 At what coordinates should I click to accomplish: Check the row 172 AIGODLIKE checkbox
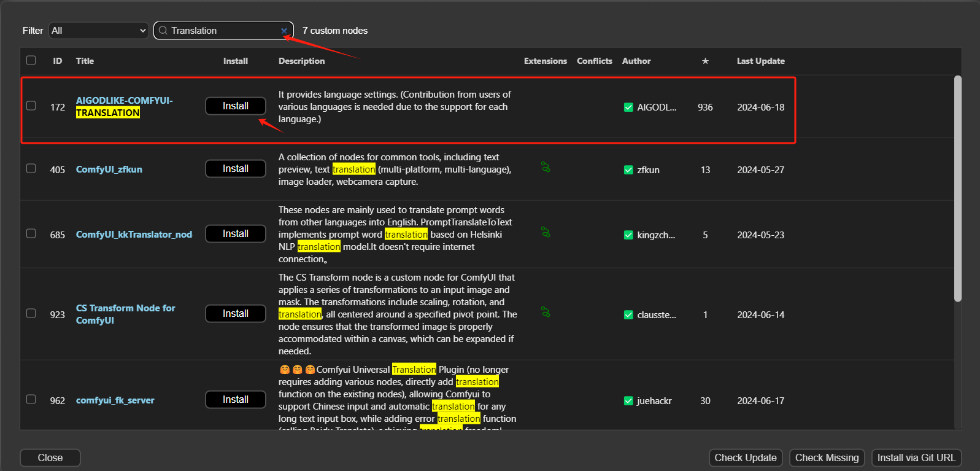31,106
